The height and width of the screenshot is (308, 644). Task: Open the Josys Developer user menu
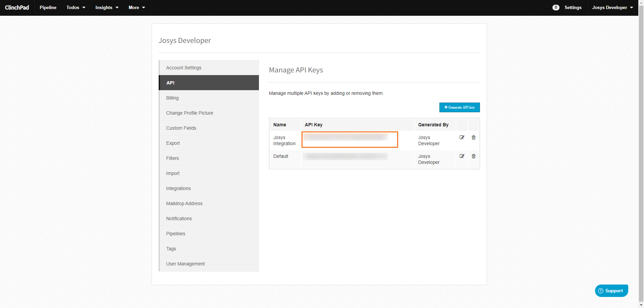tap(612, 7)
